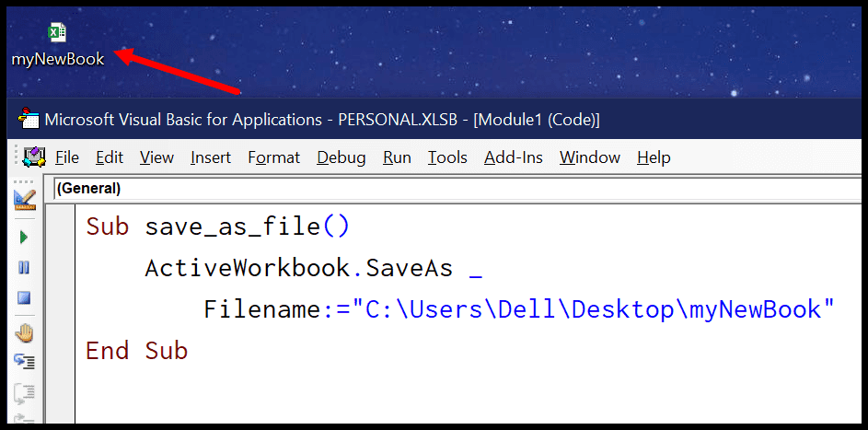Viewport: 868px width, 430px height.
Task: Click the VBA title bar application icon
Action: pos(29,119)
